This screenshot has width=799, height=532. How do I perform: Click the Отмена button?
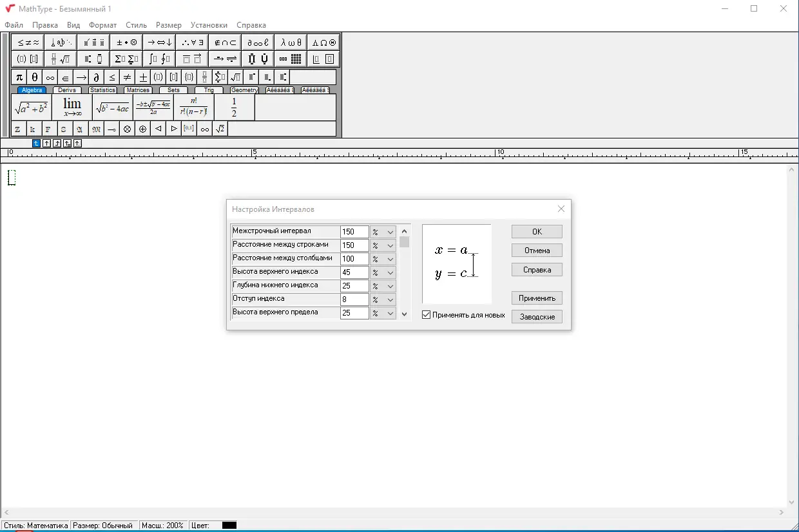click(537, 251)
